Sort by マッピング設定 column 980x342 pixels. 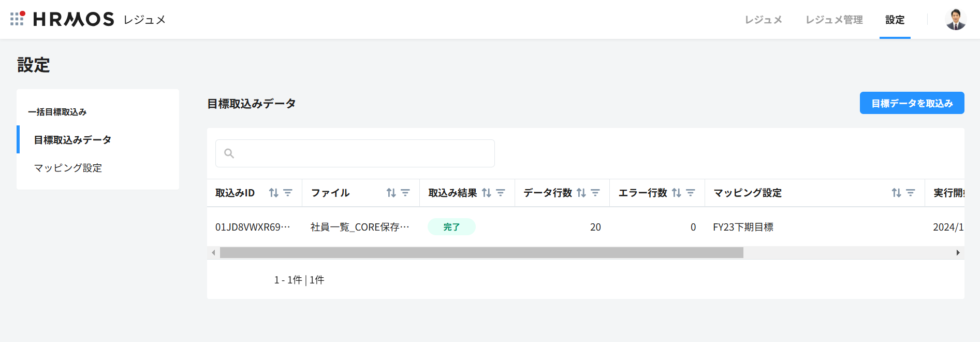tap(897, 193)
